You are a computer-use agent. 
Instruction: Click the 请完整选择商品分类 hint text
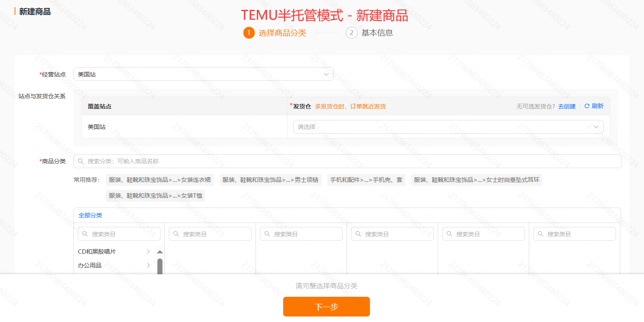(327, 286)
